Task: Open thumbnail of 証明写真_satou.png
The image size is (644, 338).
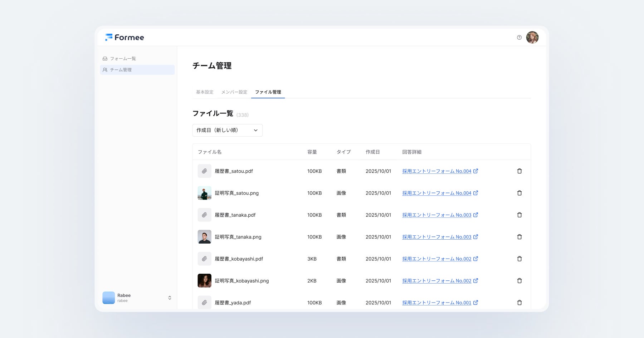Action: (204, 193)
